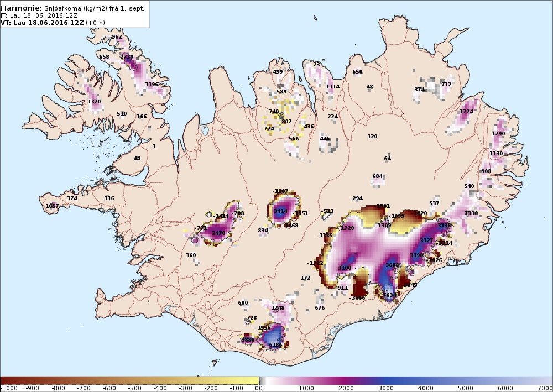Viewport: 553px width, 392px height.
Task: Click the 1720 value label
Action: click(x=347, y=228)
